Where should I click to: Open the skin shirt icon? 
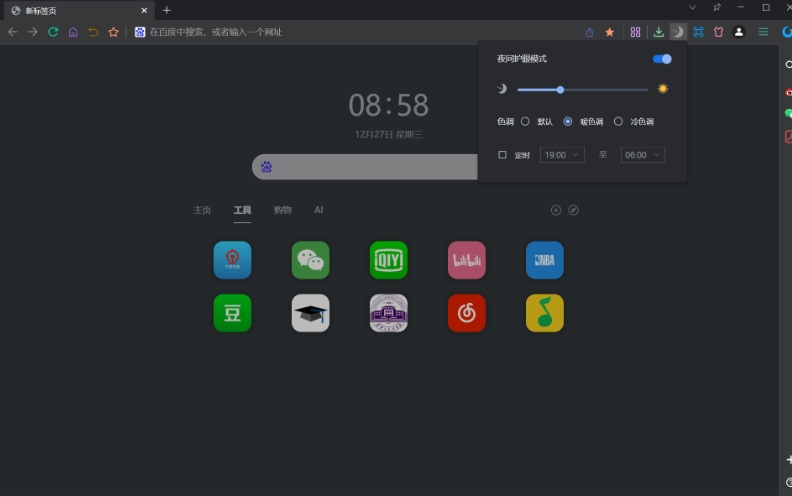tap(718, 32)
